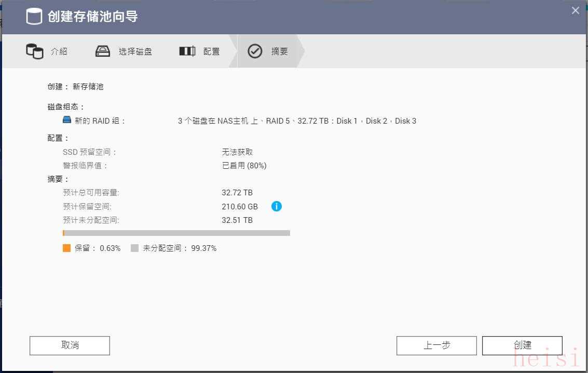This screenshot has height=373, width=588.
Task: Go back with the 上一步 button
Action: click(436, 345)
